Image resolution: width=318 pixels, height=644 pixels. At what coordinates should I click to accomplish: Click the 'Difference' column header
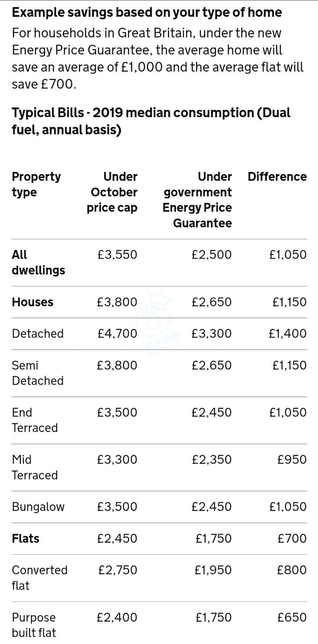click(277, 177)
